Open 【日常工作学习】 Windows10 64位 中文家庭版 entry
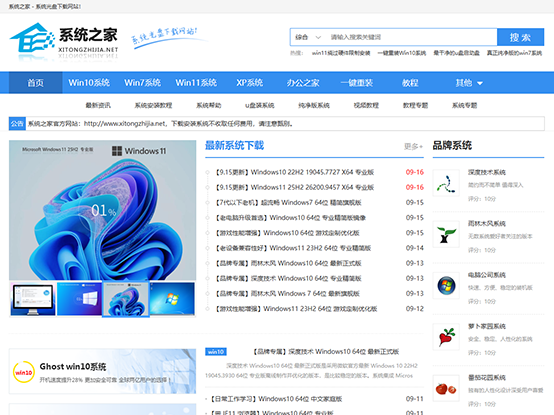Viewport: 554px width, 415px height. click(x=276, y=399)
